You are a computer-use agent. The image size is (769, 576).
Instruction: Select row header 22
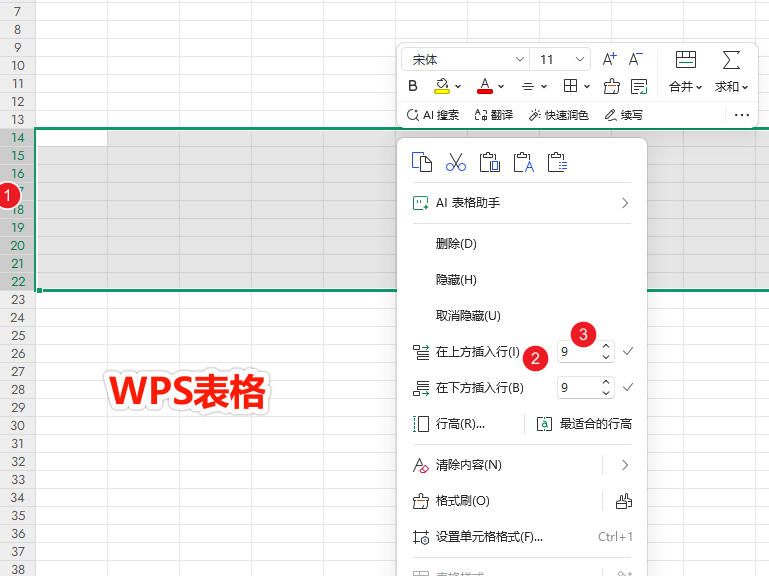[18, 282]
